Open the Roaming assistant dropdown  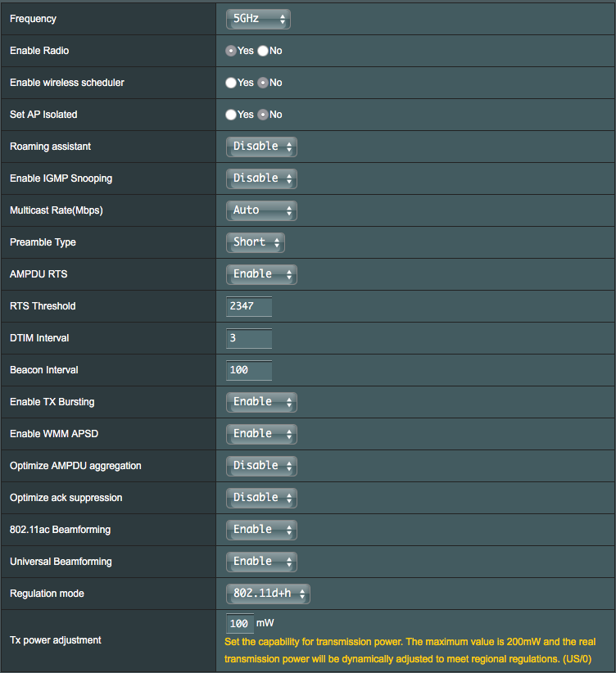click(261, 147)
